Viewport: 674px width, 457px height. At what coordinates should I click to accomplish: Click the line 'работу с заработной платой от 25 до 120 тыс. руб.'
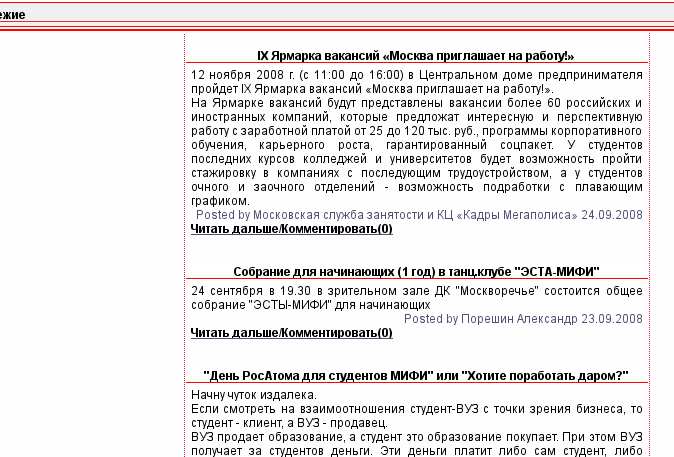(417, 131)
